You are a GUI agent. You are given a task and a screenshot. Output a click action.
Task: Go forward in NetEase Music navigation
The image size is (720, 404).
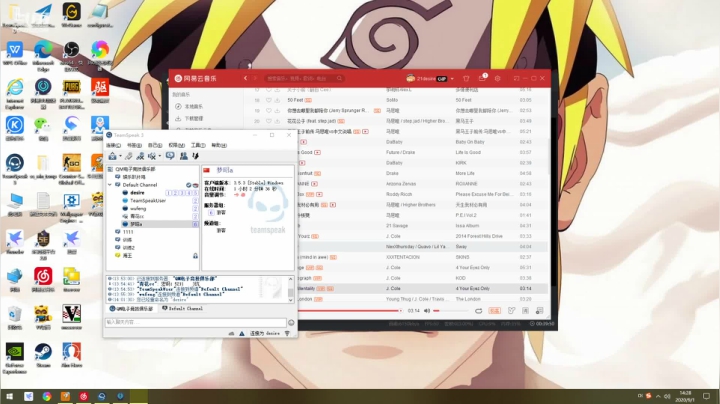click(x=255, y=79)
